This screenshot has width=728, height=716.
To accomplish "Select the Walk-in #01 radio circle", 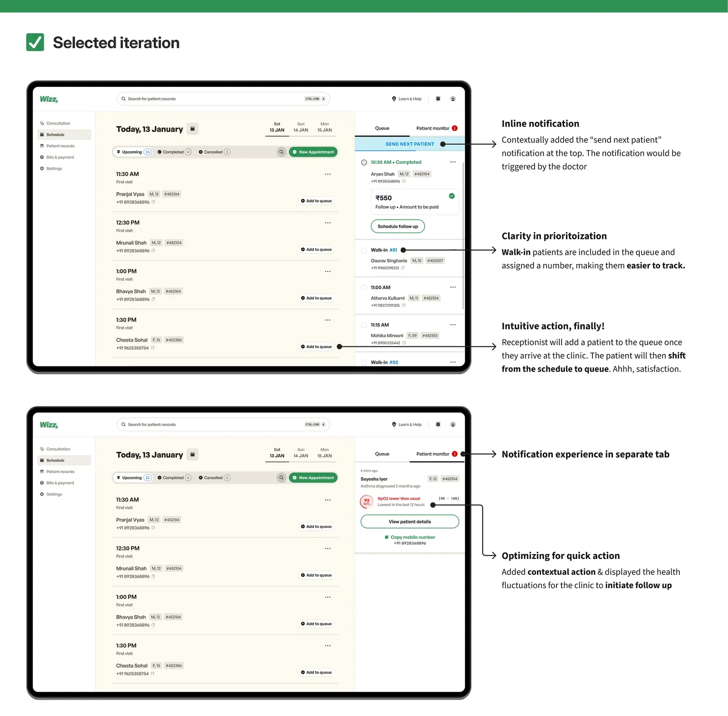I will click(364, 250).
